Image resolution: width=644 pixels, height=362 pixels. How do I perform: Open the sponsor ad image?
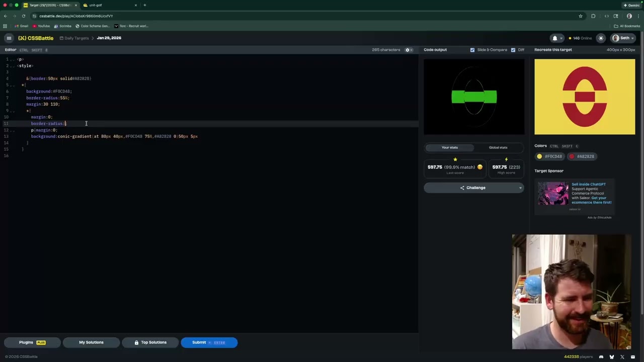click(553, 194)
